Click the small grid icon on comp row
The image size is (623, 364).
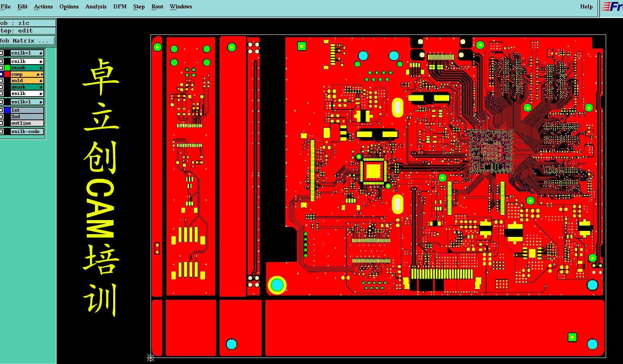click(42, 74)
